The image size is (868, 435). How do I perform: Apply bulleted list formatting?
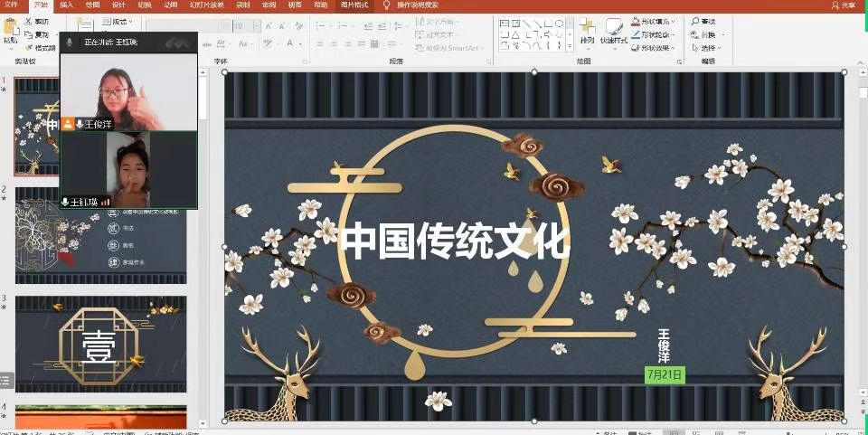click(319, 25)
